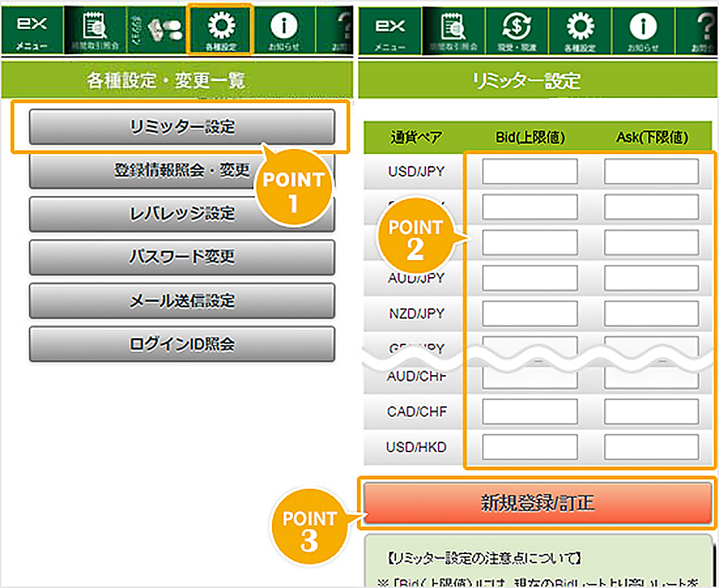Screen dimensions: 719x588
Task: Open レバレッジ設定
Action: click(x=182, y=214)
